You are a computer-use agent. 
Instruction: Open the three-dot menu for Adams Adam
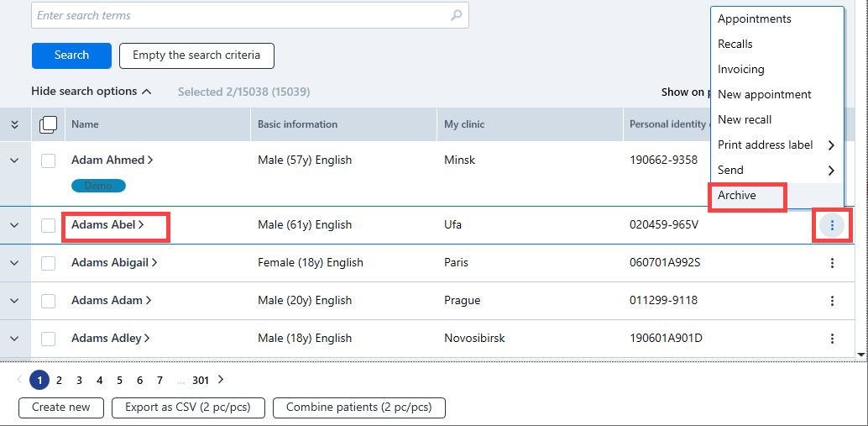[x=832, y=301]
